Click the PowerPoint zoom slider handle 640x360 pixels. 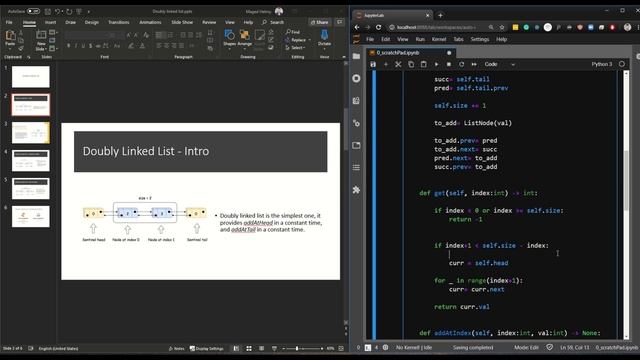[297, 349]
